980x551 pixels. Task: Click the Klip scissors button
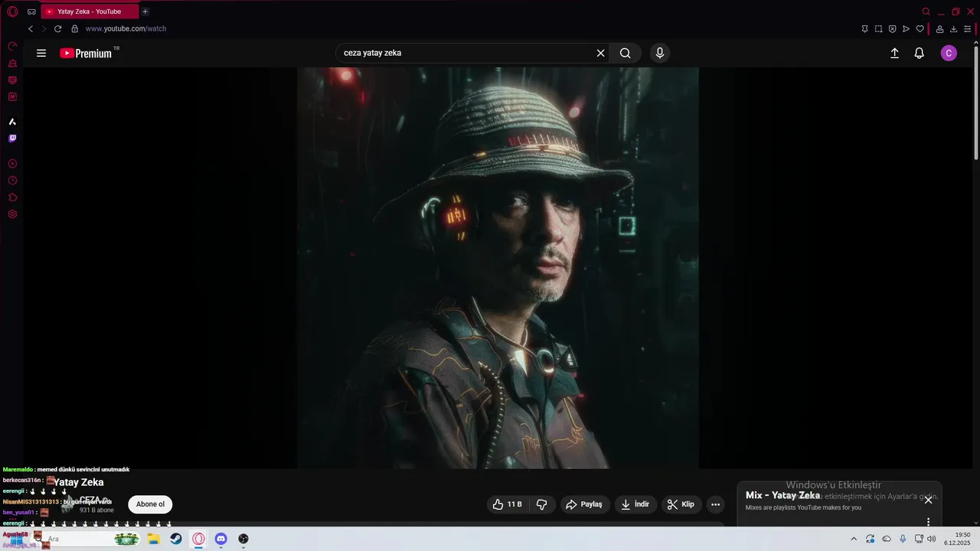[681, 504]
